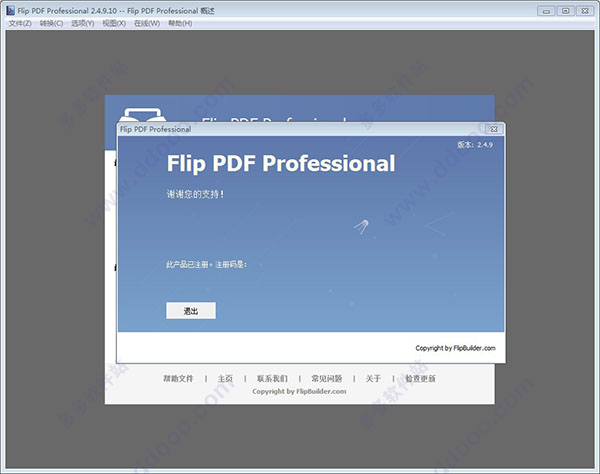Open the 常见问题 link in overview window

pyautogui.click(x=326, y=378)
